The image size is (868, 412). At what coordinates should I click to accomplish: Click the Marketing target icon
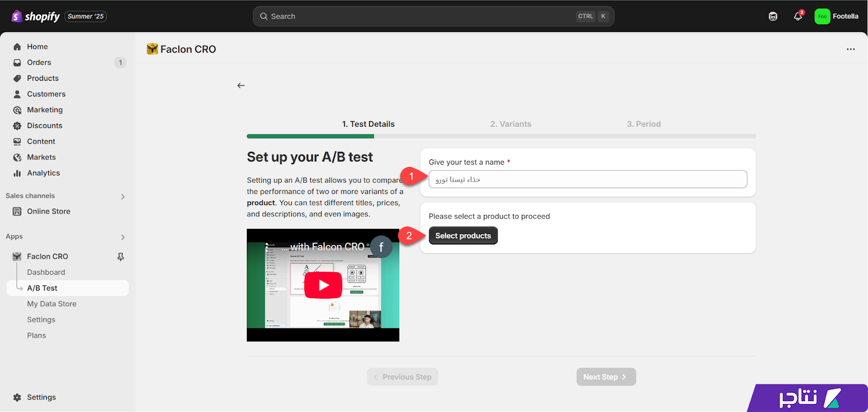(x=17, y=110)
